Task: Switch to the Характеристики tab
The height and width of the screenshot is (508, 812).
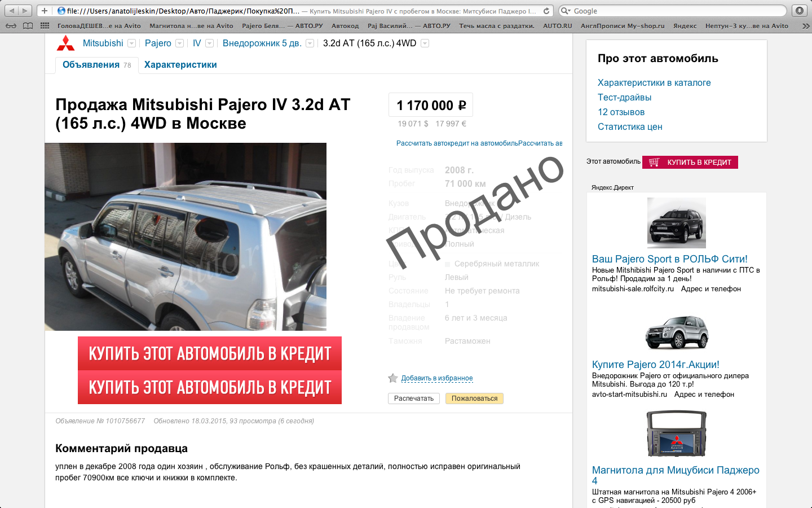Action: (180, 65)
